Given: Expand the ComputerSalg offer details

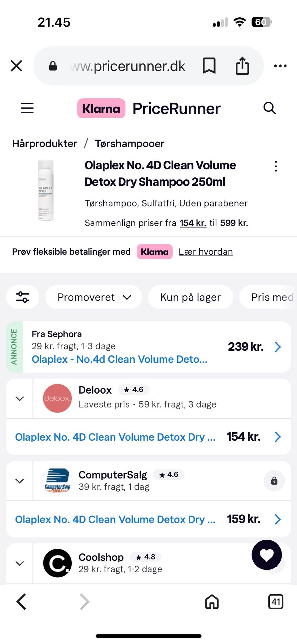Looking at the screenshot, I should click(x=19, y=481).
